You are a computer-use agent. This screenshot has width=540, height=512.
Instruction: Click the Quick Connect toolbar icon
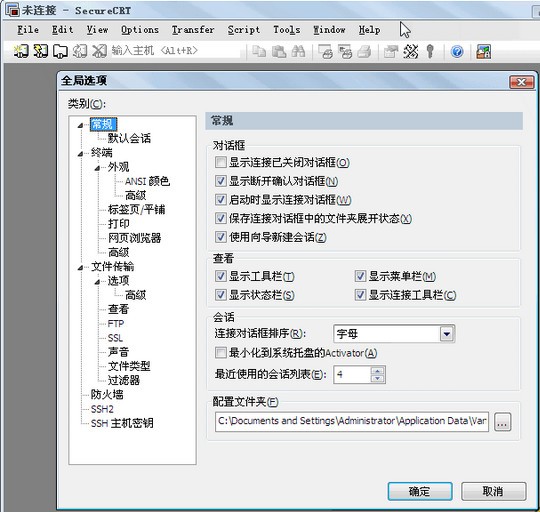(x=40, y=51)
